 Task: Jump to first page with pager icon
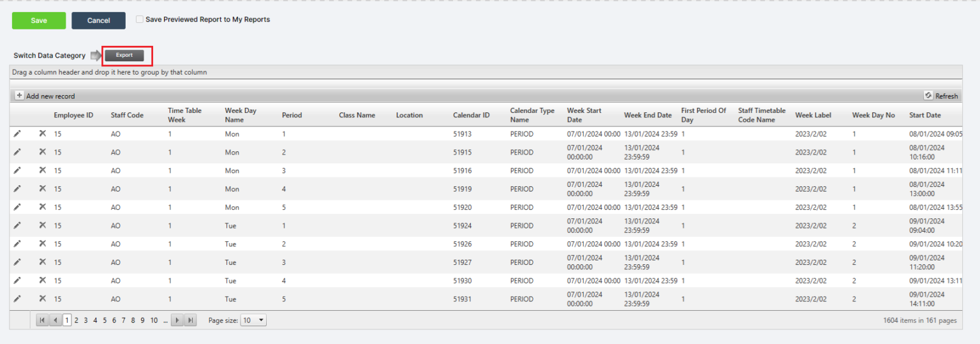click(42, 320)
